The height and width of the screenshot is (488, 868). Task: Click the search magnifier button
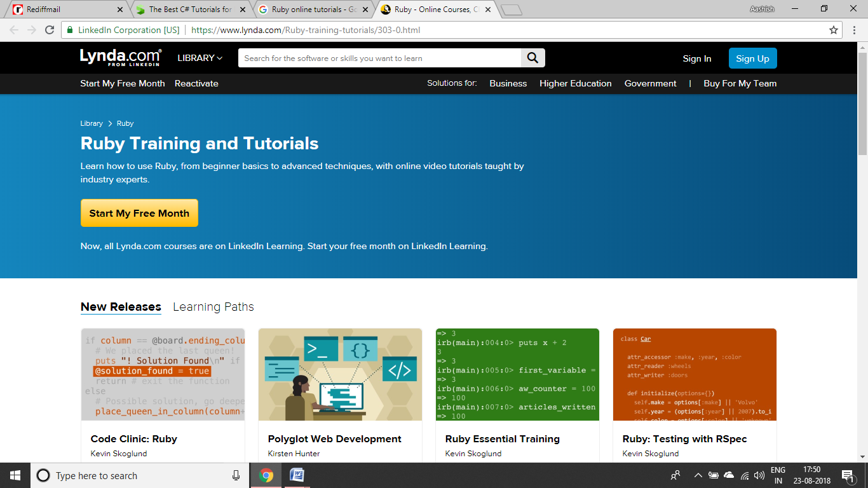(x=532, y=58)
